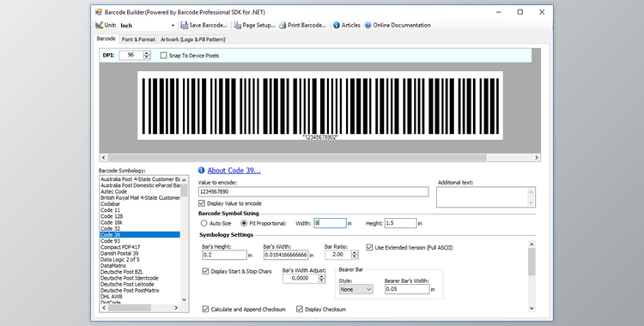Screen dimensions: 644x326
Task: Open the Bearer Bar Style dropdown
Action: [355, 289]
